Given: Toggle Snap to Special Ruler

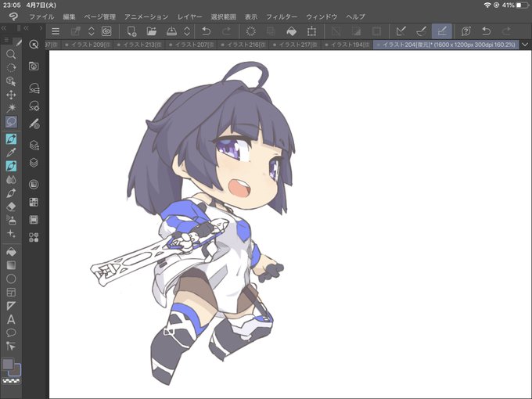Looking at the screenshot, I should pos(422,31).
